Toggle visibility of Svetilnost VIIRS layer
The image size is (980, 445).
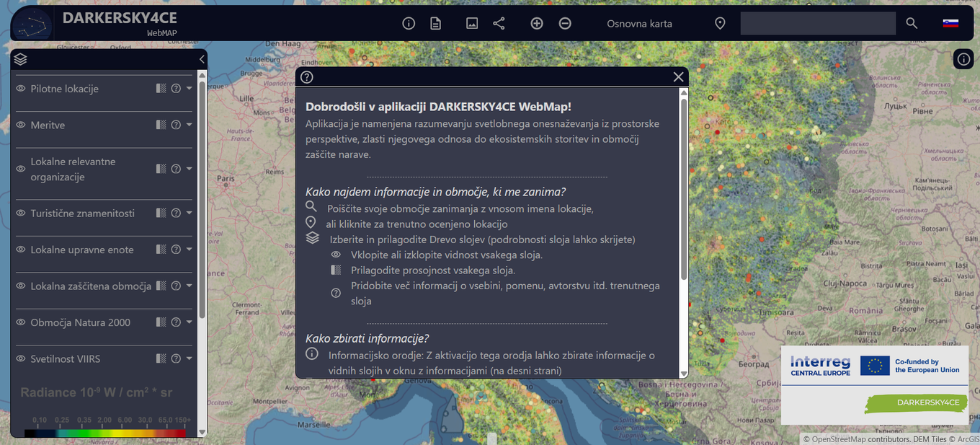(20, 358)
